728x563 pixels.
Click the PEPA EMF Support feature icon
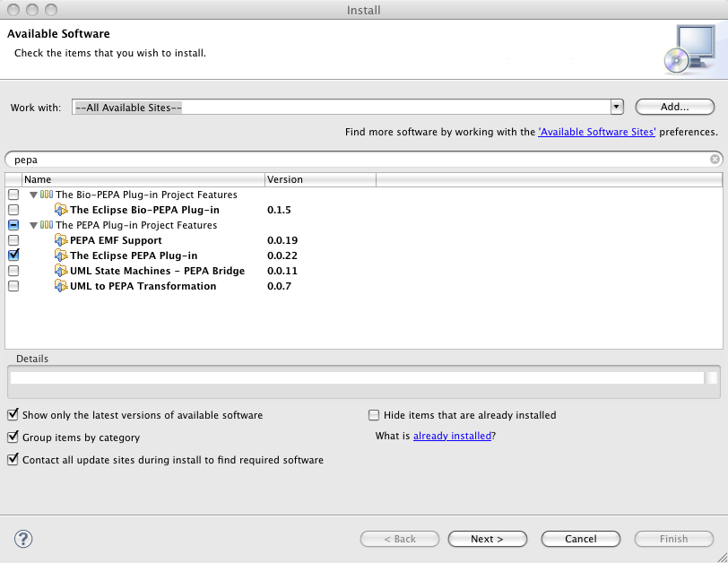coord(61,240)
